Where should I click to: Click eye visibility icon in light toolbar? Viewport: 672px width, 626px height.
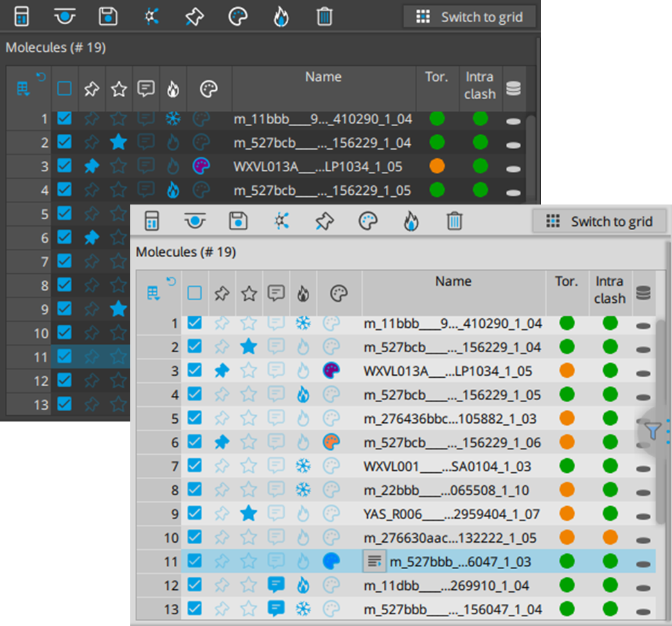coord(195,221)
